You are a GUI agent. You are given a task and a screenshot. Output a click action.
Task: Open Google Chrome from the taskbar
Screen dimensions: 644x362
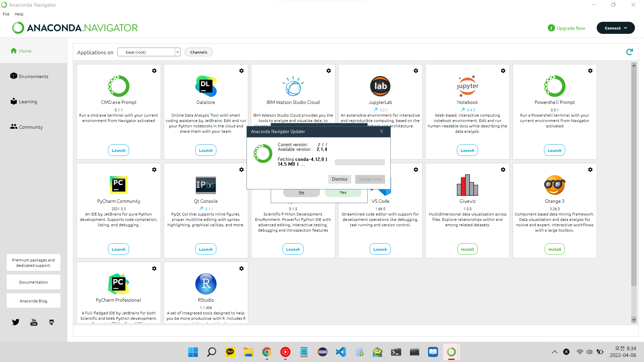[267, 352]
